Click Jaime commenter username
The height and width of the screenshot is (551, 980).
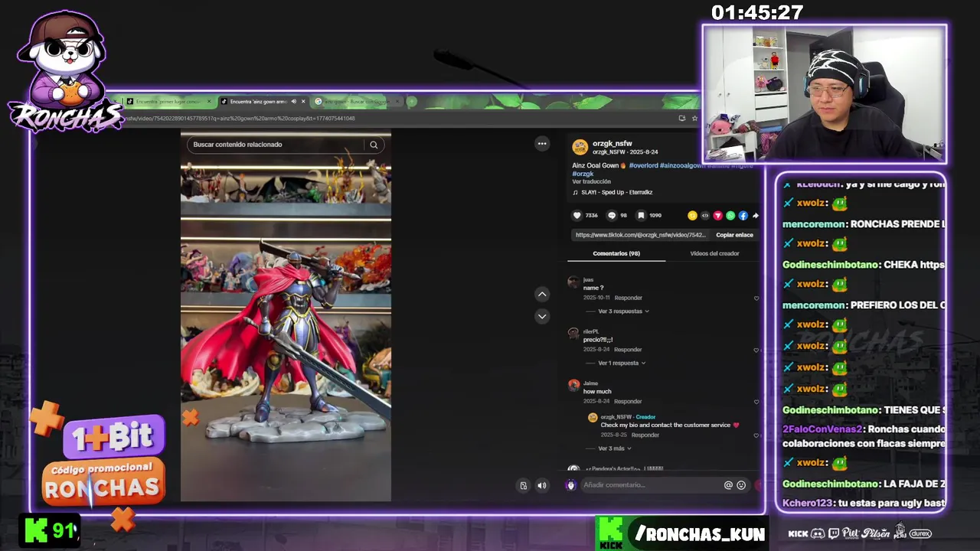point(590,383)
